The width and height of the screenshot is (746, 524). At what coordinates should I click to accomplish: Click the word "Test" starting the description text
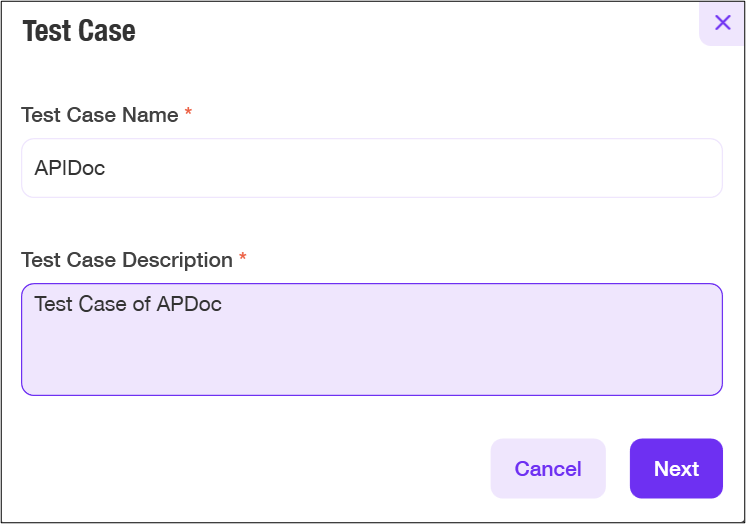pos(53,303)
